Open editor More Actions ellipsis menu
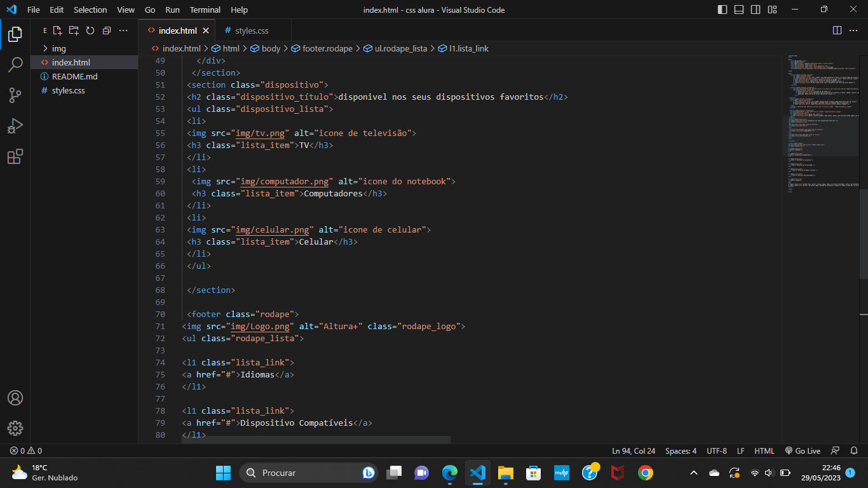 (x=853, y=30)
